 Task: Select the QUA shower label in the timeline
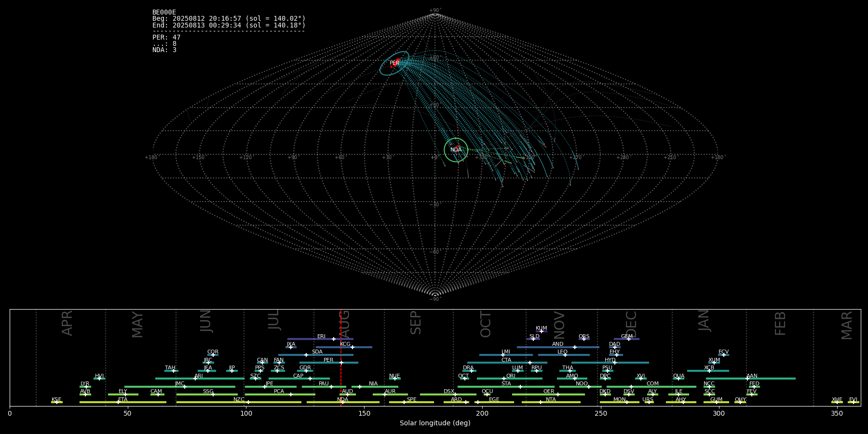(x=679, y=376)
